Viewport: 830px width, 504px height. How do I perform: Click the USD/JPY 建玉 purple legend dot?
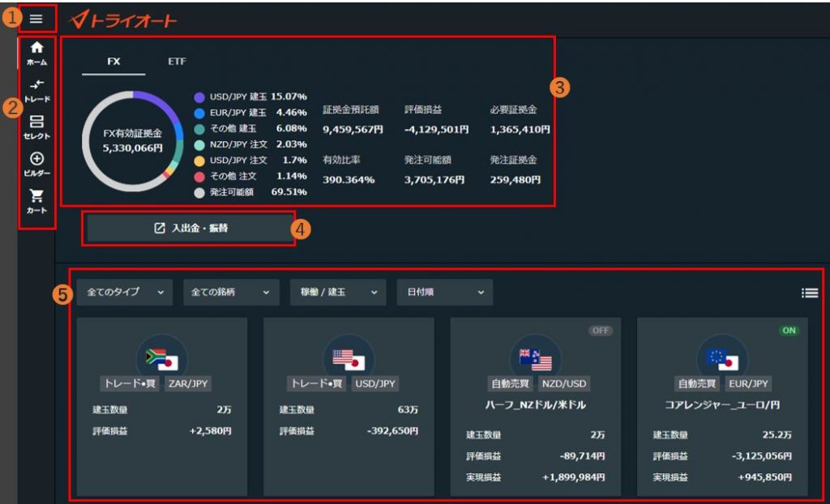click(x=199, y=97)
